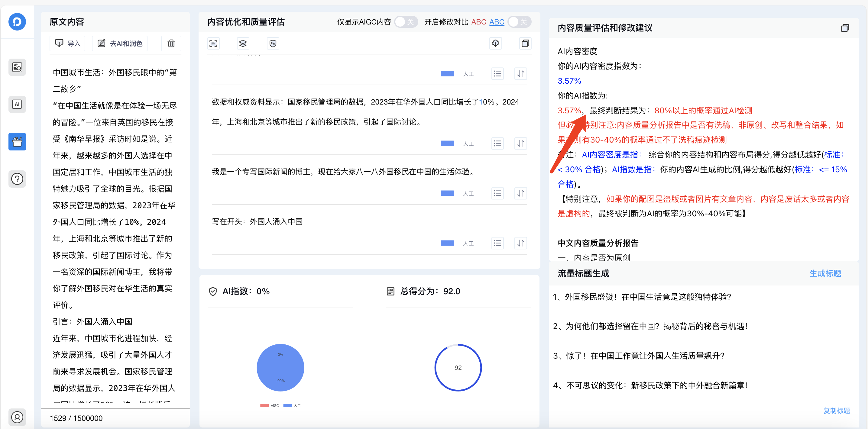
Task: Click blue 人工 swatch in 数据和权威资料 row
Action: tap(447, 144)
